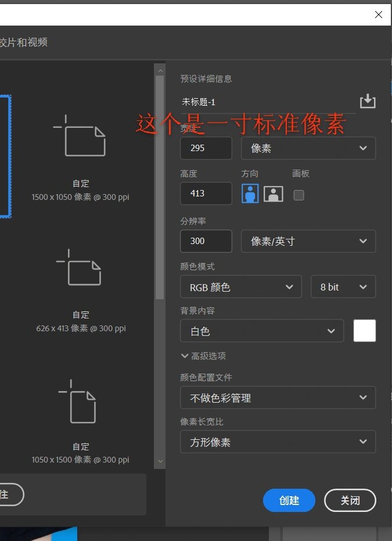Open the 胶片和视频 tab

click(23, 42)
